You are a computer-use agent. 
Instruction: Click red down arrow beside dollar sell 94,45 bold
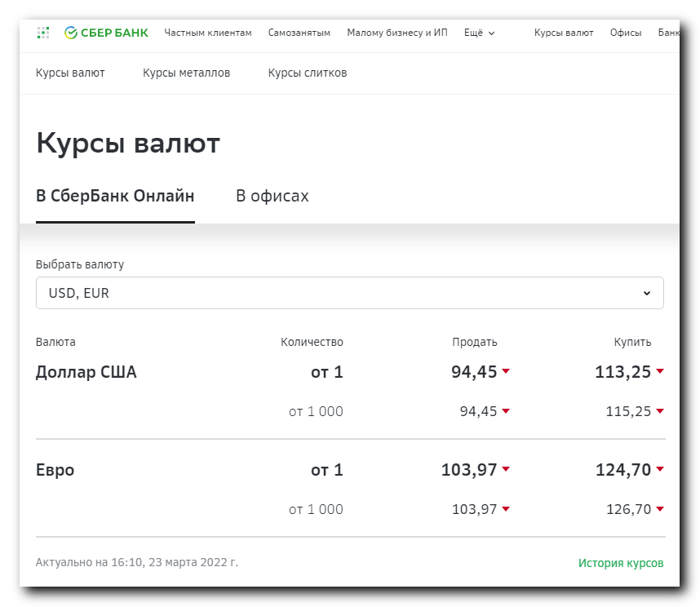pyautogui.click(x=506, y=372)
